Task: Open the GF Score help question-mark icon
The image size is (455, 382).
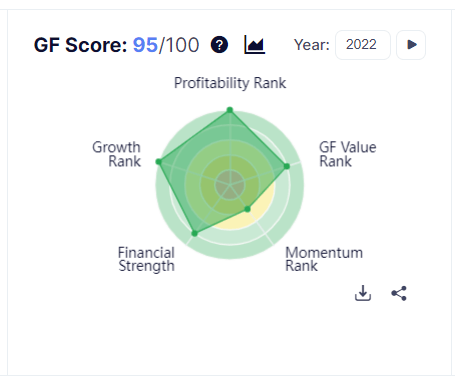Action: click(x=219, y=45)
